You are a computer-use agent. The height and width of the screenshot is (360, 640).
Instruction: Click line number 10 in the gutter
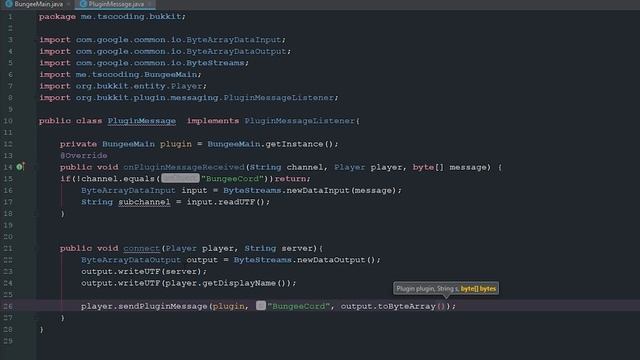pos(8,121)
